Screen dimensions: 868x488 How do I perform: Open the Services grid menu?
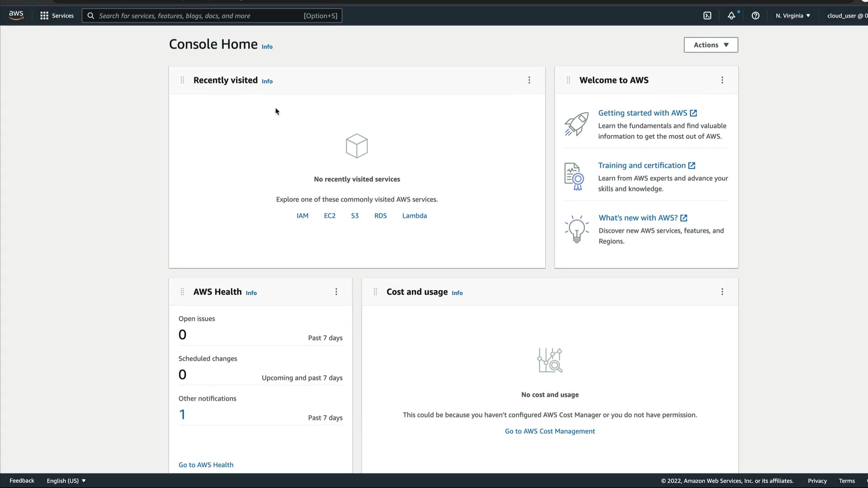pyautogui.click(x=57, y=16)
